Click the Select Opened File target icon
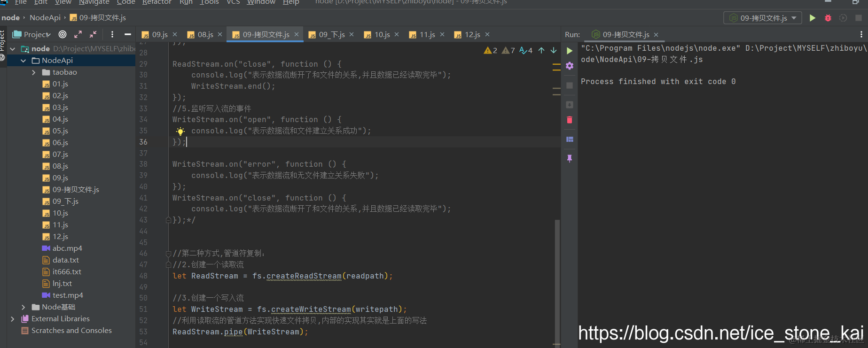The height and width of the screenshot is (348, 868). tap(63, 34)
